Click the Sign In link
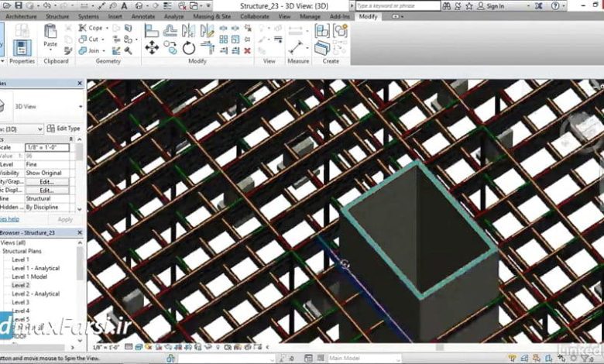This screenshot has width=604, height=364. (x=495, y=5)
